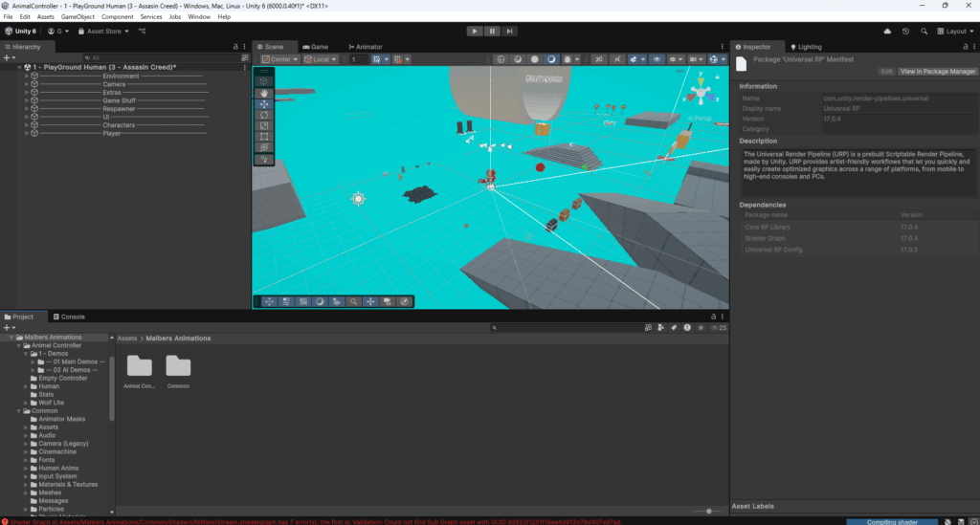Click the scene orientation gizmo center
980x525 pixels.
[x=701, y=95]
